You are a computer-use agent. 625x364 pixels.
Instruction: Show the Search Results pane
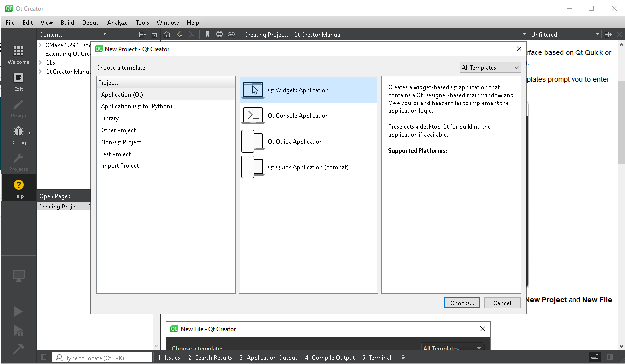(210, 357)
